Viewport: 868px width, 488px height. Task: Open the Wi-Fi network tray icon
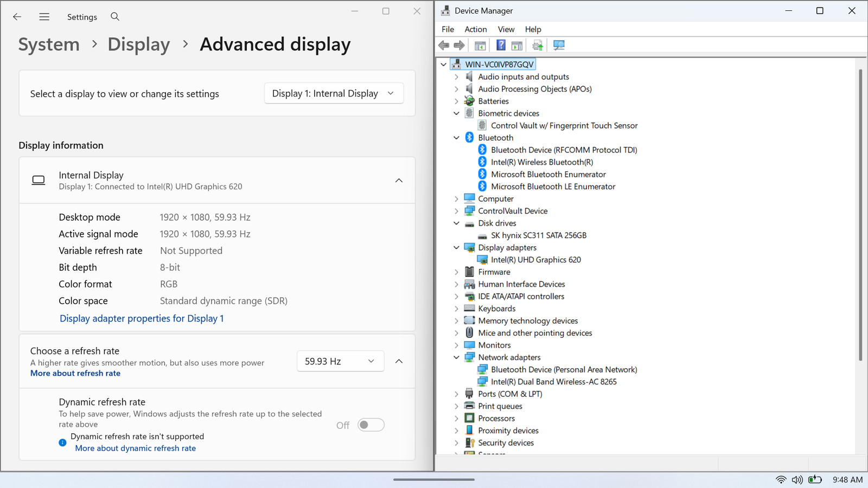coord(781,480)
